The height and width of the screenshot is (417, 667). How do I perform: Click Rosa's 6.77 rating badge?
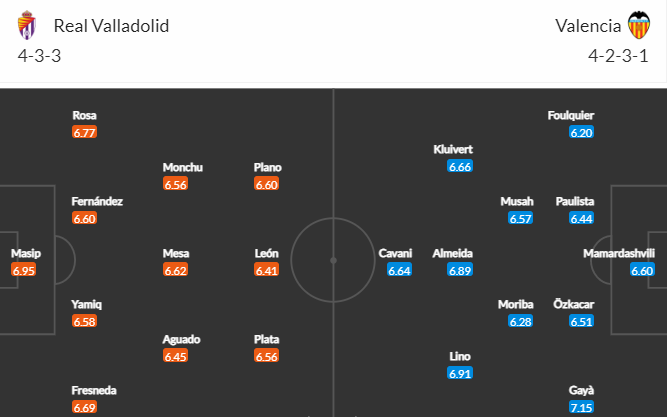pos(85,132)
